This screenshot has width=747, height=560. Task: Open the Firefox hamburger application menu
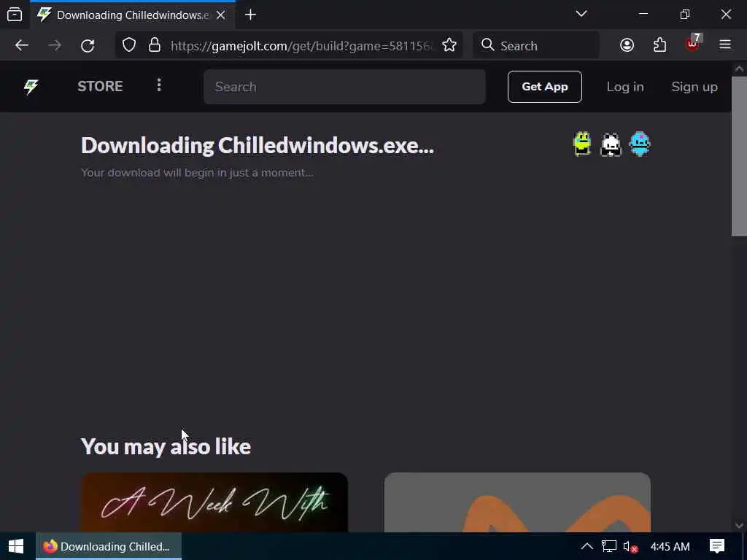tap(725, 44)
